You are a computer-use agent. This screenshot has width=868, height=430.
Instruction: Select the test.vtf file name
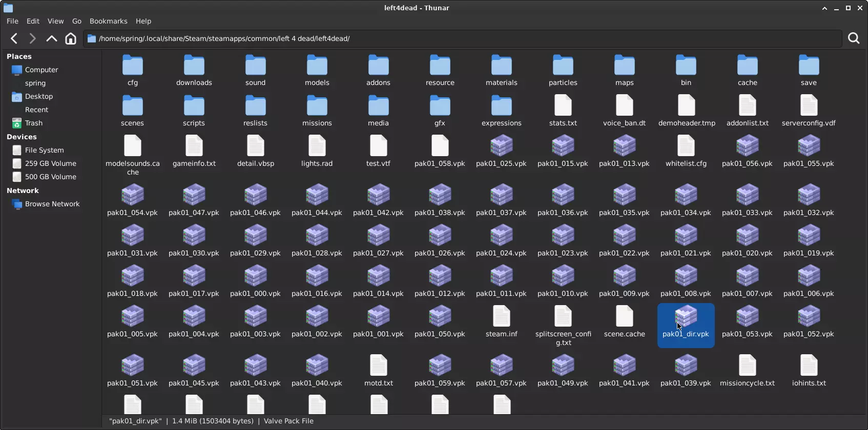[379, 163]
